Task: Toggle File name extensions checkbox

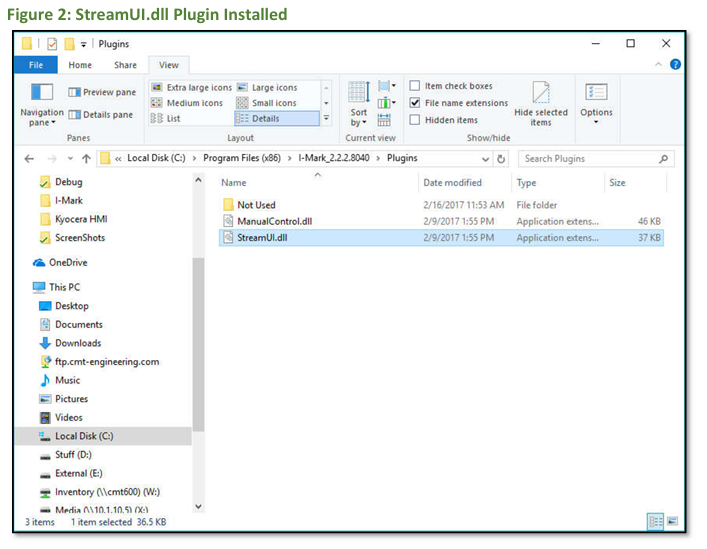Action: pyautogui.click(x=415, y=103)
